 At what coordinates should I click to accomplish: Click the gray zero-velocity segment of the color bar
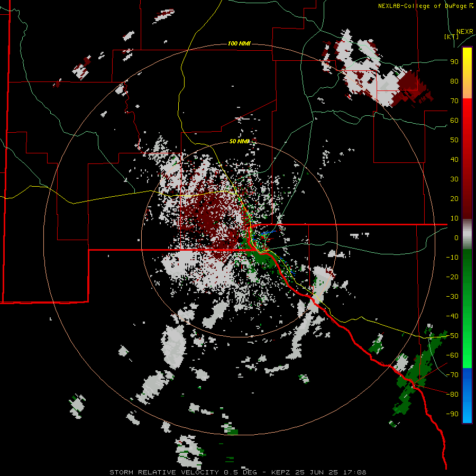(467, 234)
